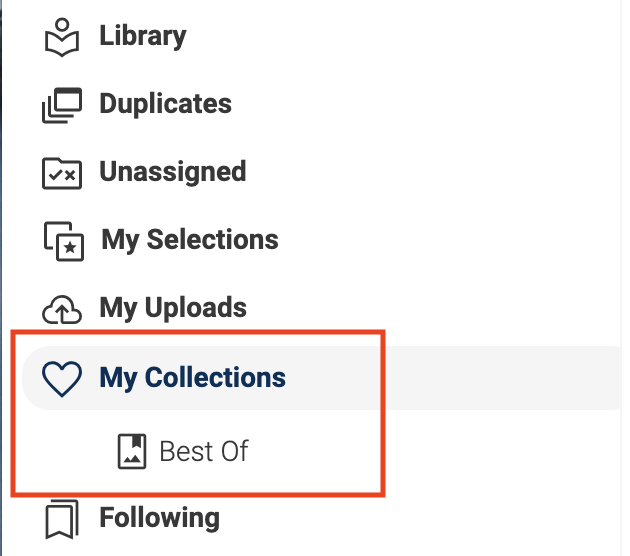
Task: Click the My Collections heart icon
Action: point(61,379)
